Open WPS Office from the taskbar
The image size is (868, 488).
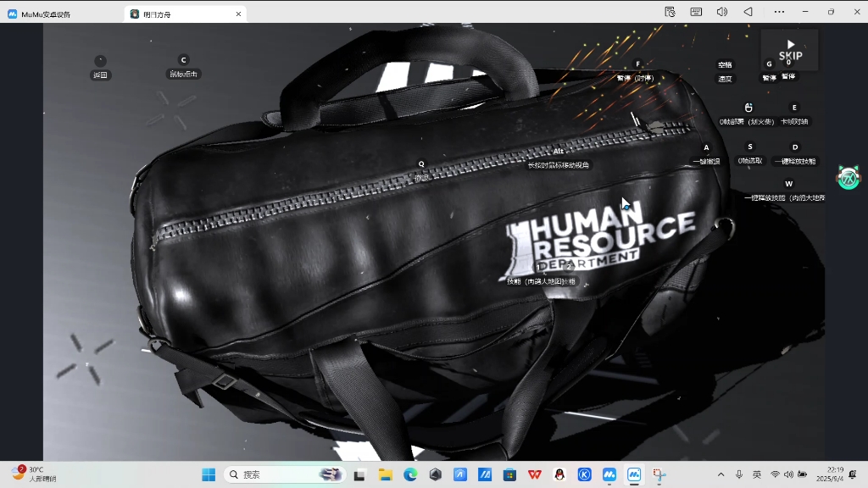pos(535,474)
